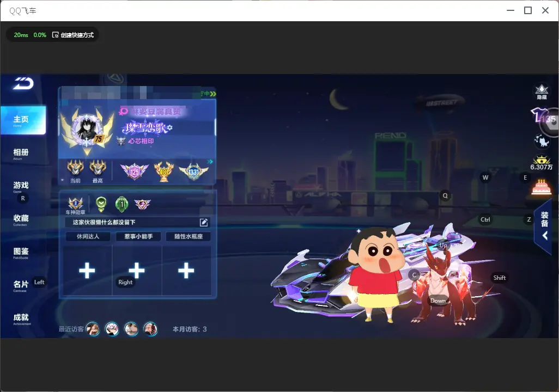This screenshot has height=392, width=559.
Task: Open the 图鉴 Field Guide tab
Action: (21, 253)
